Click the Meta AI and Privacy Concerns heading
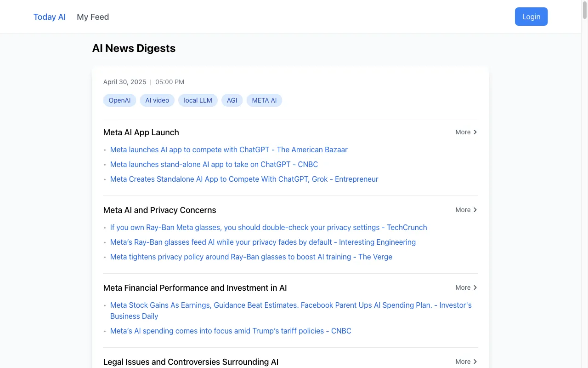Viewport: 588px width, 368px height. click(159, 210)
